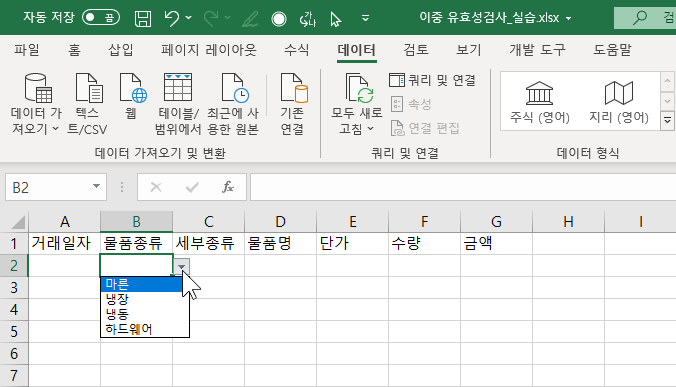Click 쿼리 및 연결 button
Image resolution: width=676 pixels, height=387 pixels.
point(432,80)
